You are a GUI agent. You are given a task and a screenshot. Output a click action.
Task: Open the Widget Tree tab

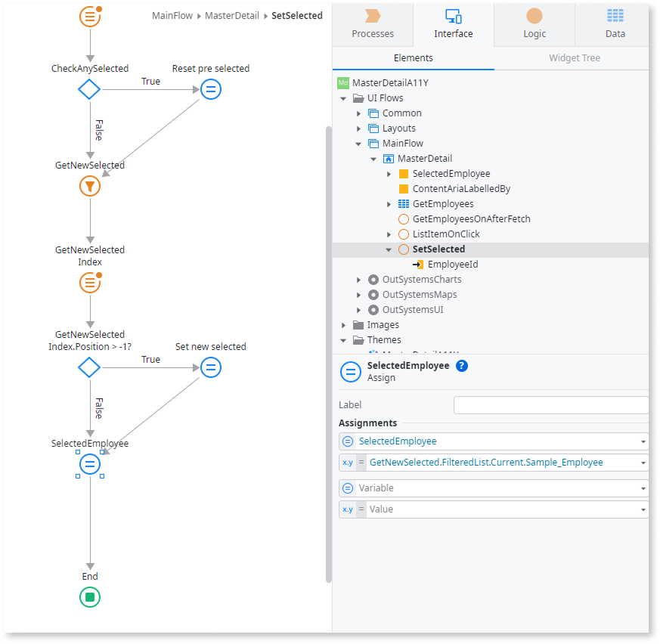574,58
